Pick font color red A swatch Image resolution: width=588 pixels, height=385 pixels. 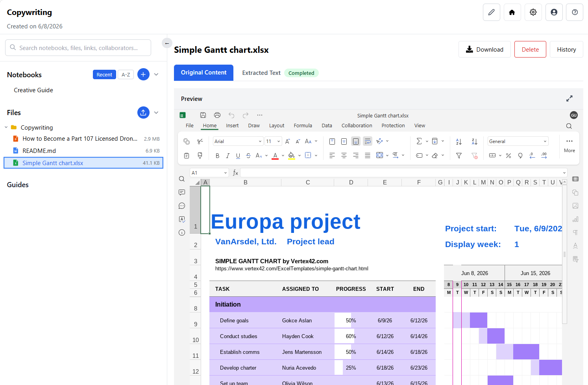pyautogui.click(x=275, y=156)
